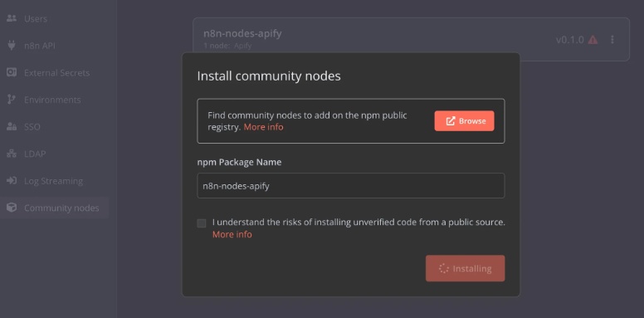Open the three-dot menu for n8n-nodes-apify

(612, 40)
